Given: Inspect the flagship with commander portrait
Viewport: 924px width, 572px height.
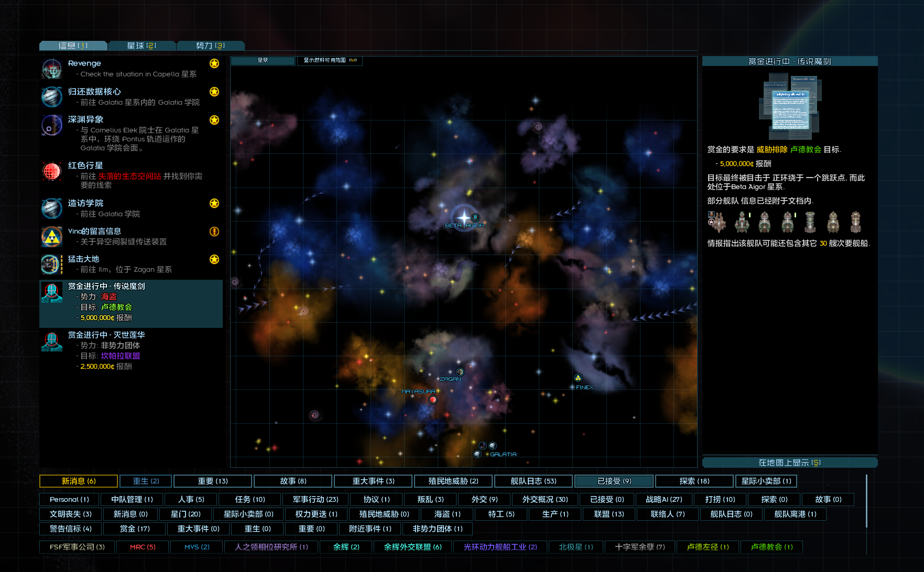Looking at the screenshot, I should 716,222.
